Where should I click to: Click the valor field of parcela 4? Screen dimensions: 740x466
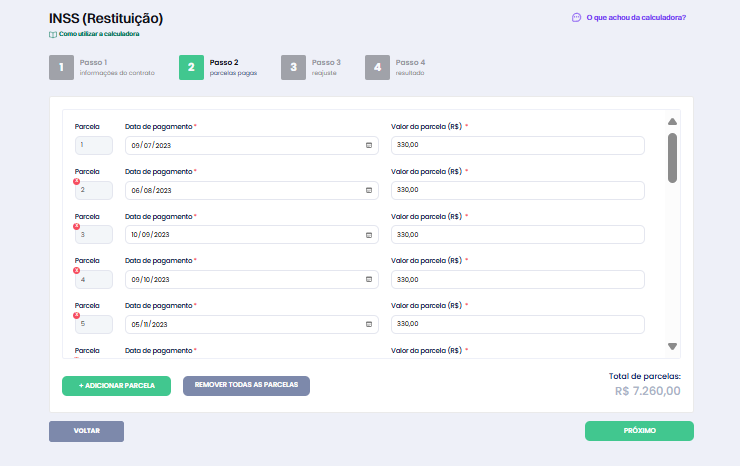(517, 280)
